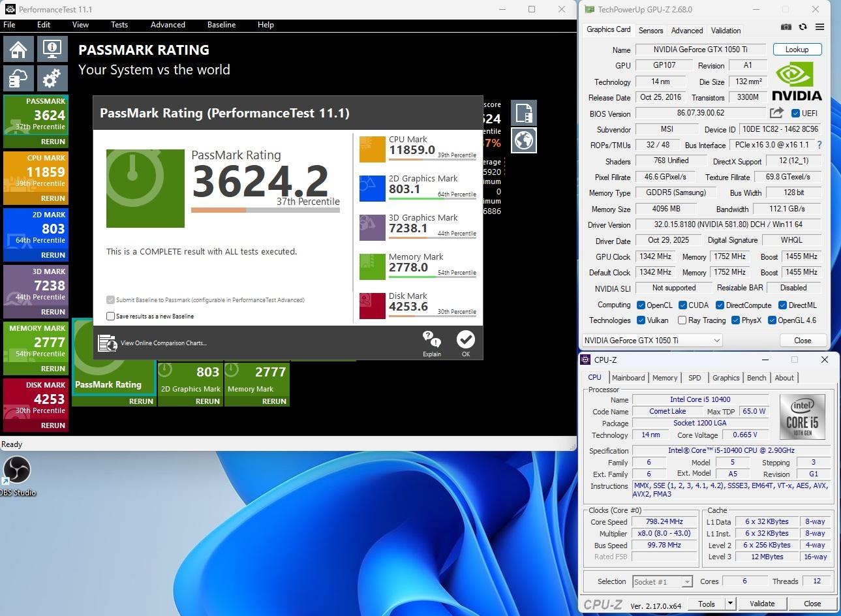Screen dimensions: 841x616
Task: Toggle the DirectCompute checkbox
Action: click(720, 305)
